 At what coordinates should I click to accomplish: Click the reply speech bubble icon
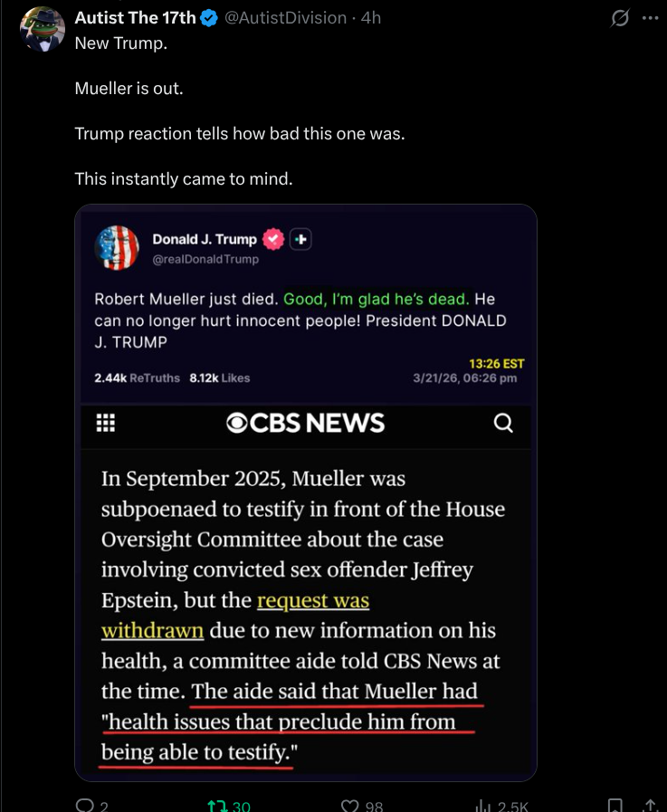[86, 805]
